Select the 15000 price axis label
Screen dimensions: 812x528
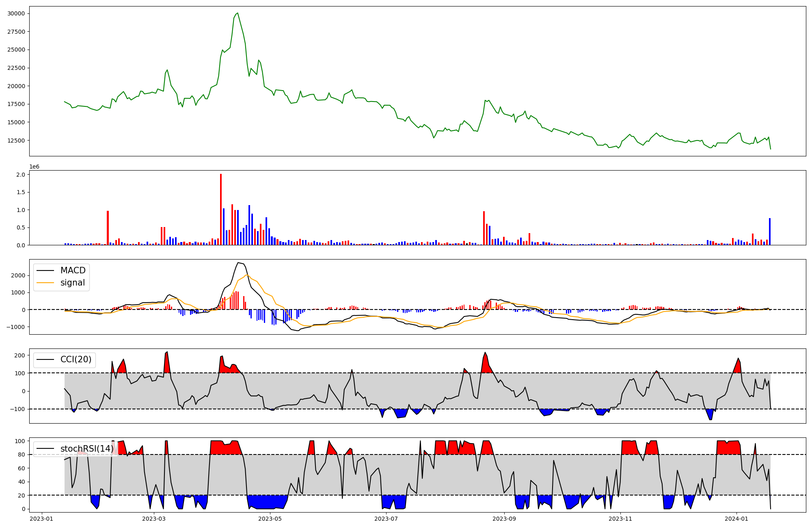pyautogui.click(x=16, y=122)
